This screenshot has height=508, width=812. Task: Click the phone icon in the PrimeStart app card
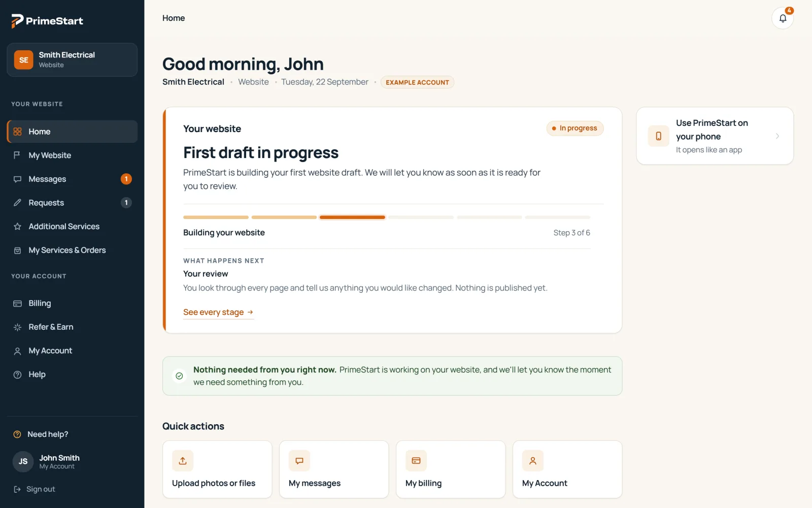click(658, 136)
